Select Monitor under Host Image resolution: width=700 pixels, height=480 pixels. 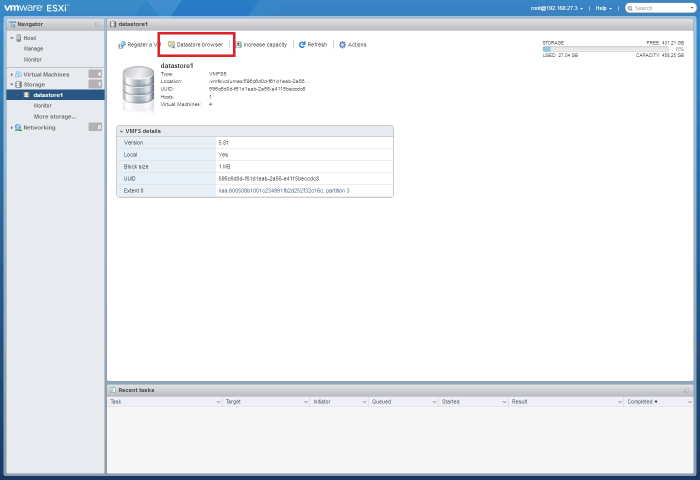click(x=33, y=59)
